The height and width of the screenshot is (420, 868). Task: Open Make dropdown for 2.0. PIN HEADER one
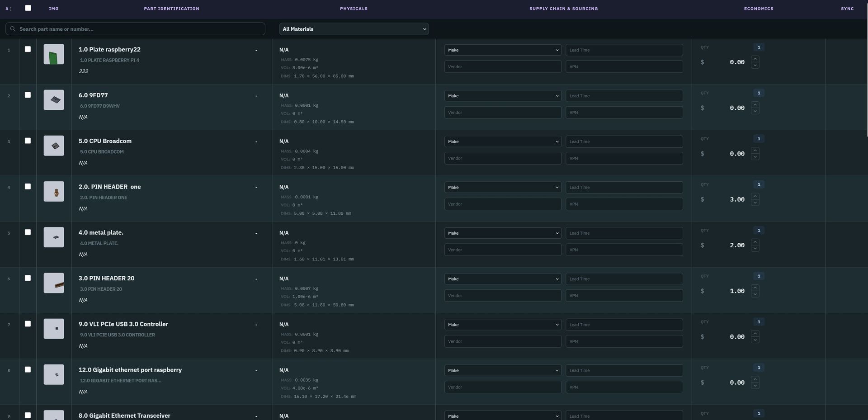tap(503, 187)
